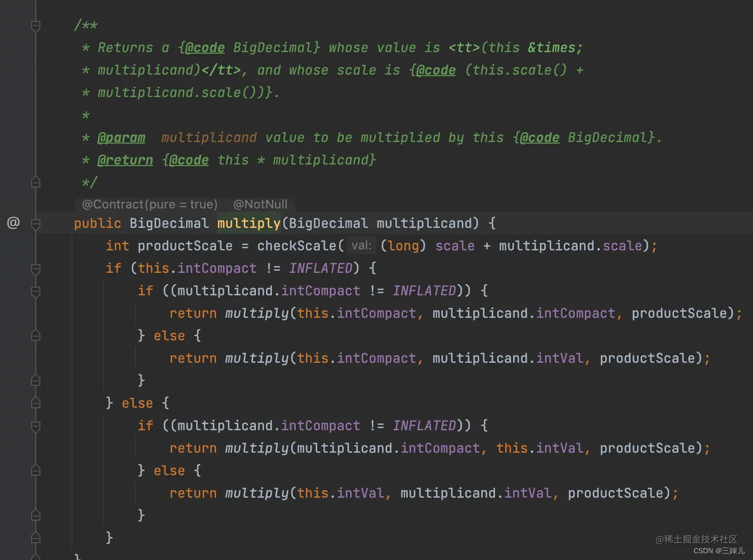Fold the first 'if ((multiplicand.intCompact != INFLATED))' block
Viewport: 753px width, 560px height.
[36, 292]
